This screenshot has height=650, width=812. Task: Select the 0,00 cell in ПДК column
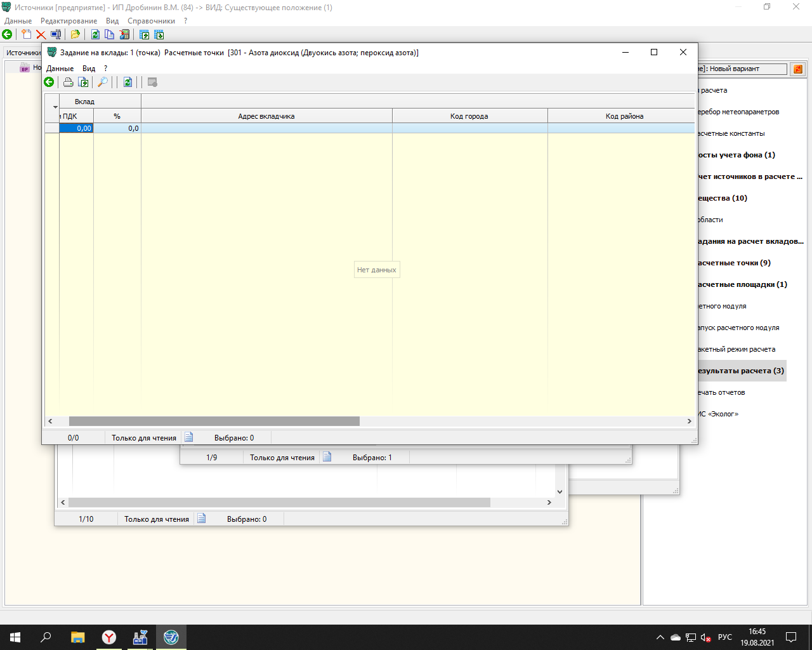[76, 128]
